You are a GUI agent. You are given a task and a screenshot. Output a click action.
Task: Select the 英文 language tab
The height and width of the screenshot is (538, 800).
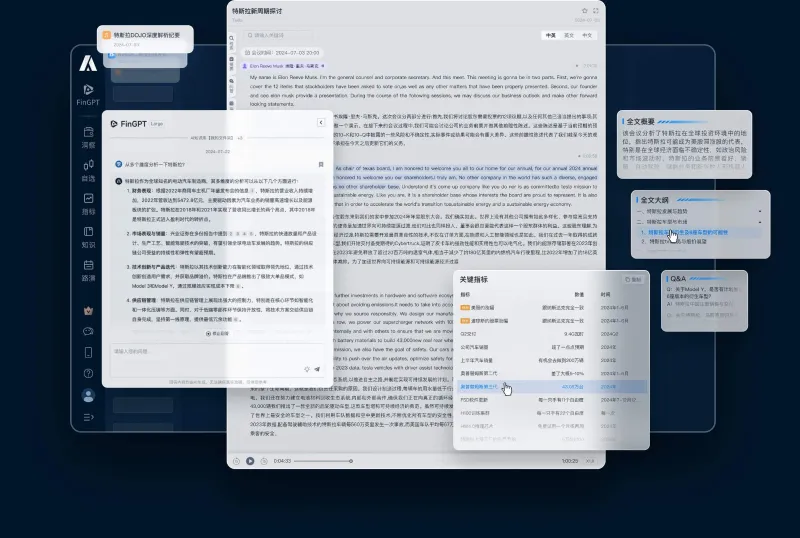[569, 35]
